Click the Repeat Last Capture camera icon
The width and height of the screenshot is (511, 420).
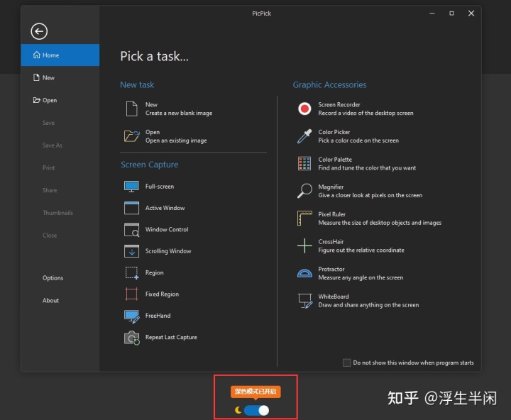132,338
